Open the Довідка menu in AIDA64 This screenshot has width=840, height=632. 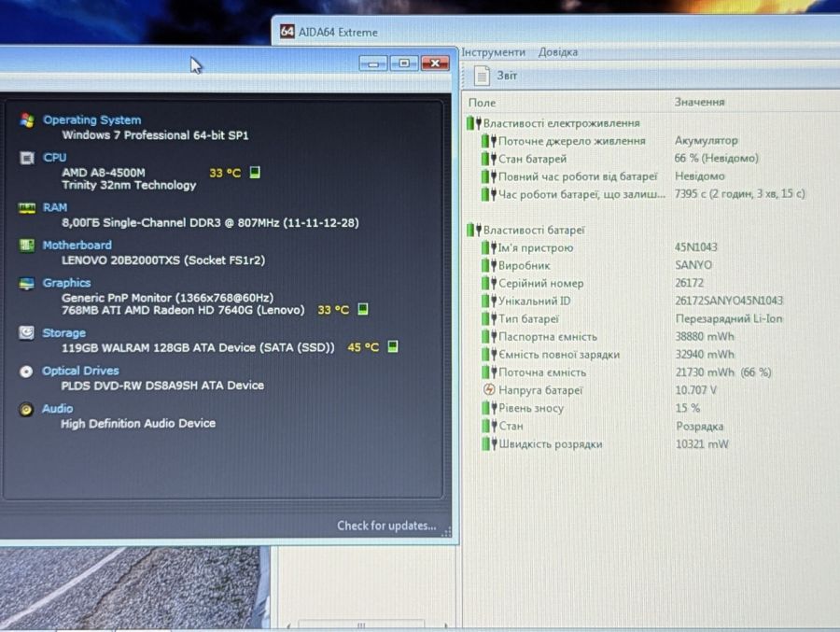pyautogui.click(x=558, y=52)
